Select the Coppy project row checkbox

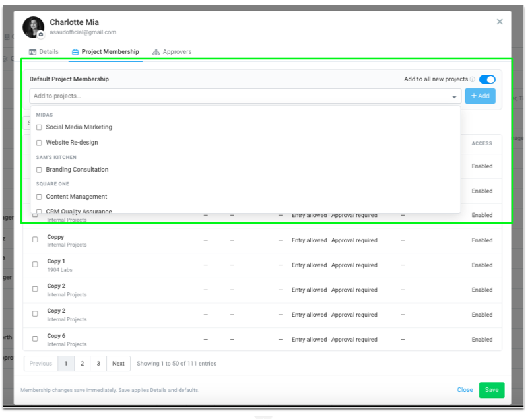[x=35, y=239]
